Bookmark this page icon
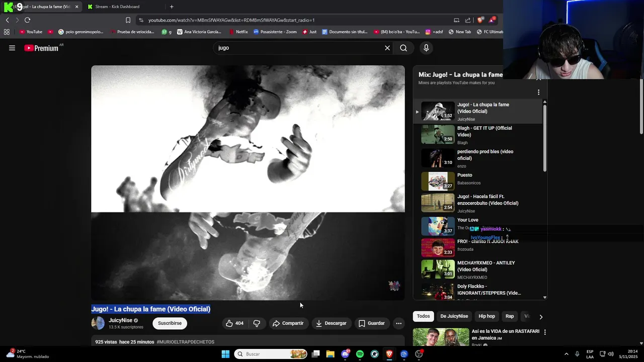The height and width of the screenshot is (362, 644). pyautogui.click(x=128, y=20)
